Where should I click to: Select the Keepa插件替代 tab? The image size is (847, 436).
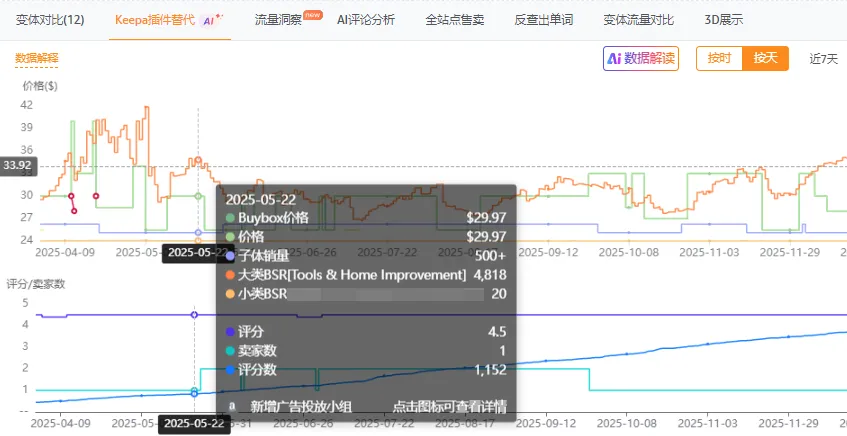click(x=154, y=20)
